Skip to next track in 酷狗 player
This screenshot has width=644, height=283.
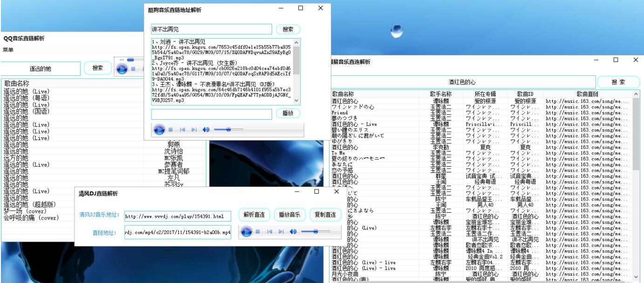click(194, 130)
